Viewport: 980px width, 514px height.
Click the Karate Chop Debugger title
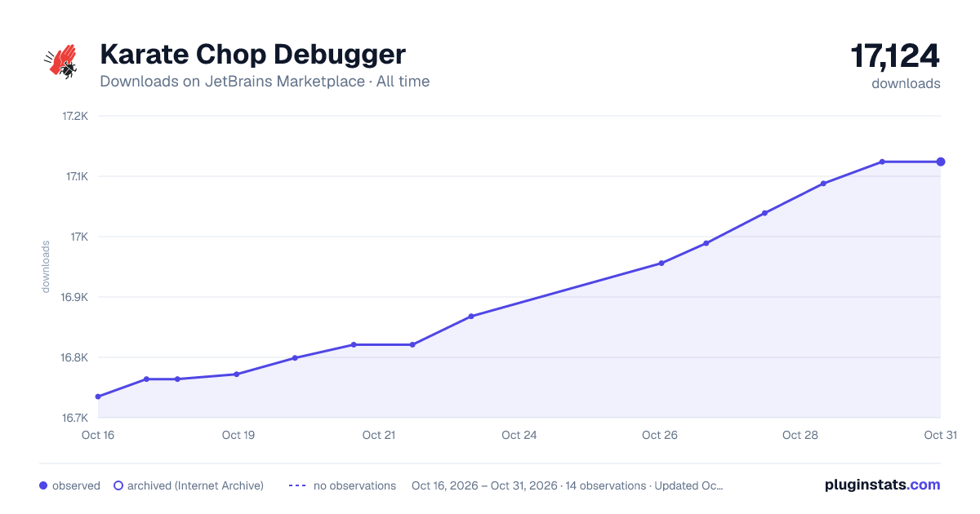252,55
